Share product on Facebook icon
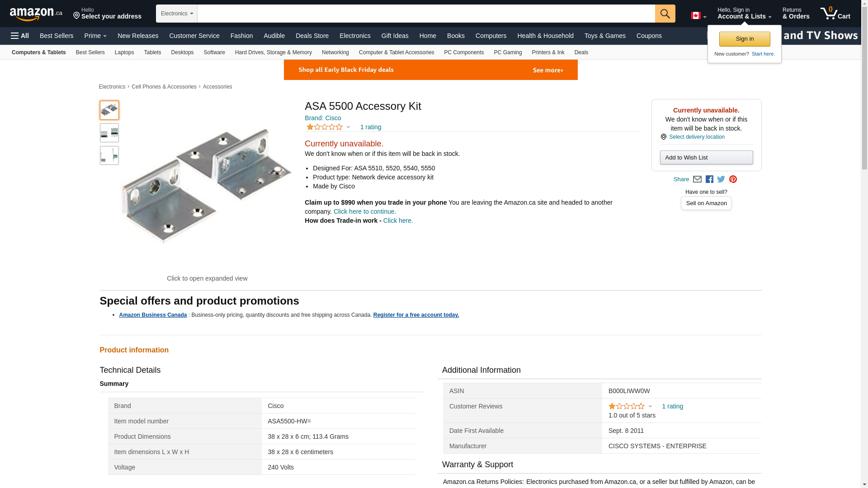 tap(709, 179)
